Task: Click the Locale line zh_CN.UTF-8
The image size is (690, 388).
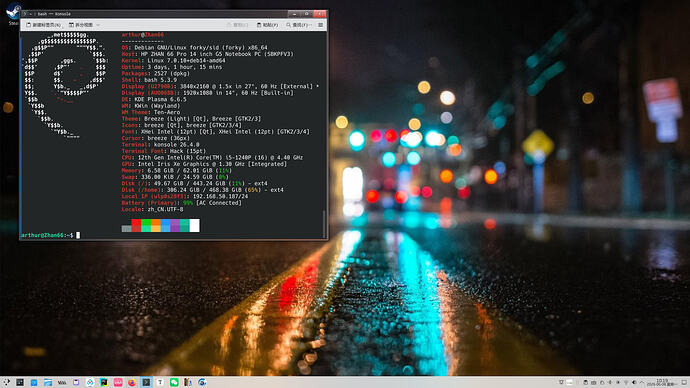Action: point(152,209)
